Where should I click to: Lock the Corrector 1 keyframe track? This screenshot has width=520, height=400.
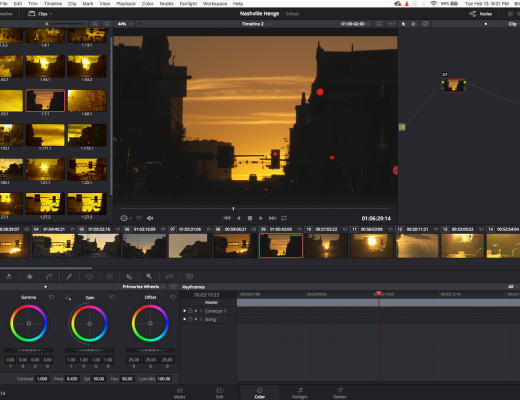click(190, 311)
